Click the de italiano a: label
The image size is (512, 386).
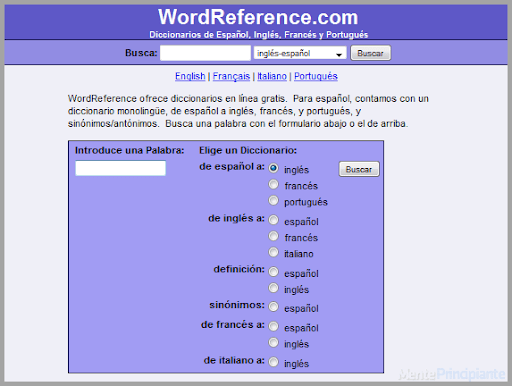(x=234, y=360)
